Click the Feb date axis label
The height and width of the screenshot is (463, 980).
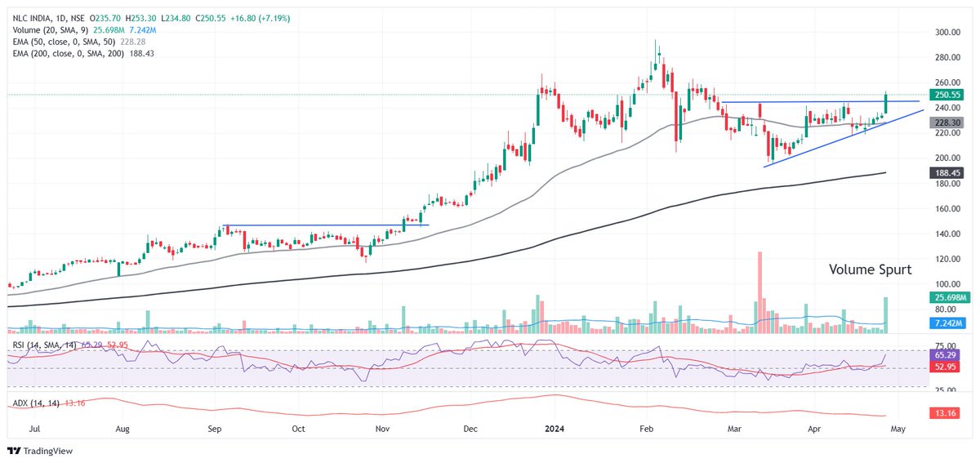pyautogui.click(x=647, y=429)
